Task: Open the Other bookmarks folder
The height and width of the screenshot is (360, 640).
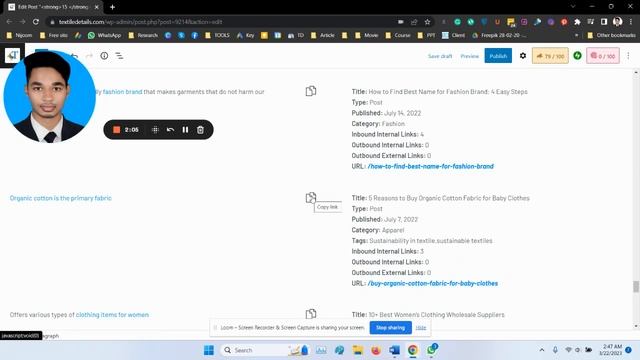Action: pyautogui.click(x=611, y=35)
